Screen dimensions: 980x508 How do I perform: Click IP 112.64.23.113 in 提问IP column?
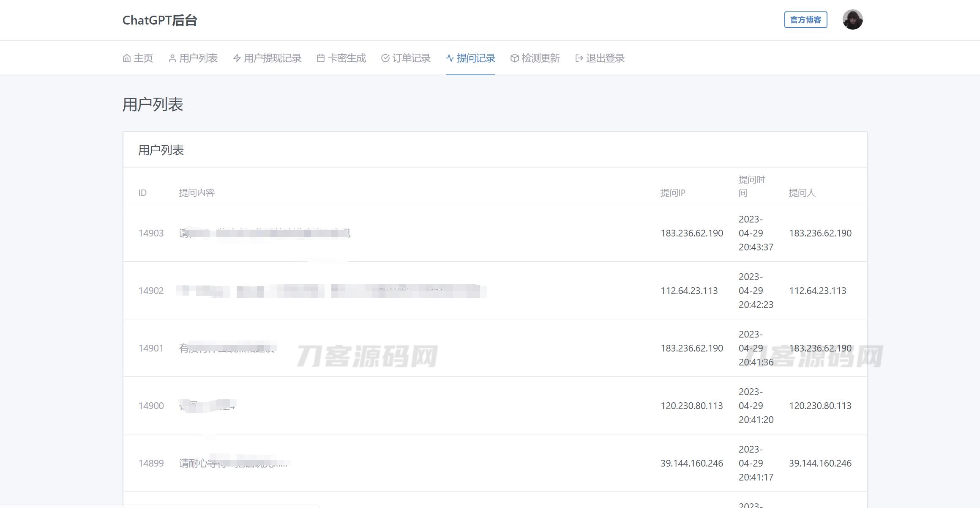689,291
